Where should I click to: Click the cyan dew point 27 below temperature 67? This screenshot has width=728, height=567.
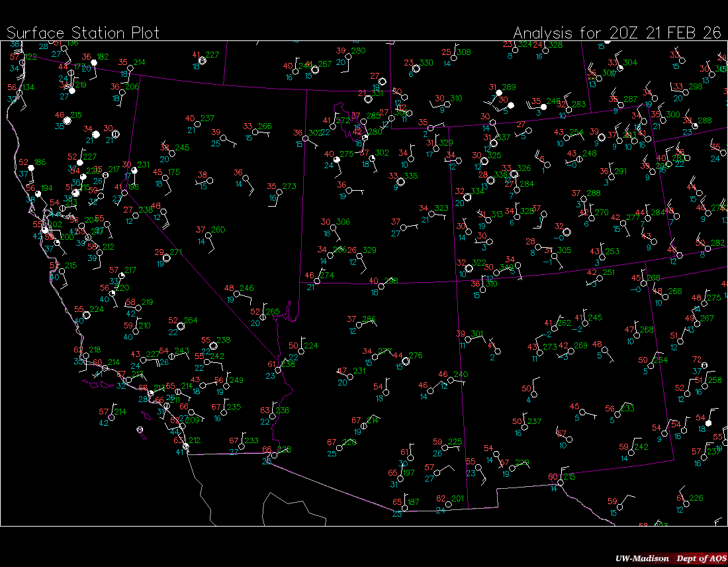pos(234,452)
